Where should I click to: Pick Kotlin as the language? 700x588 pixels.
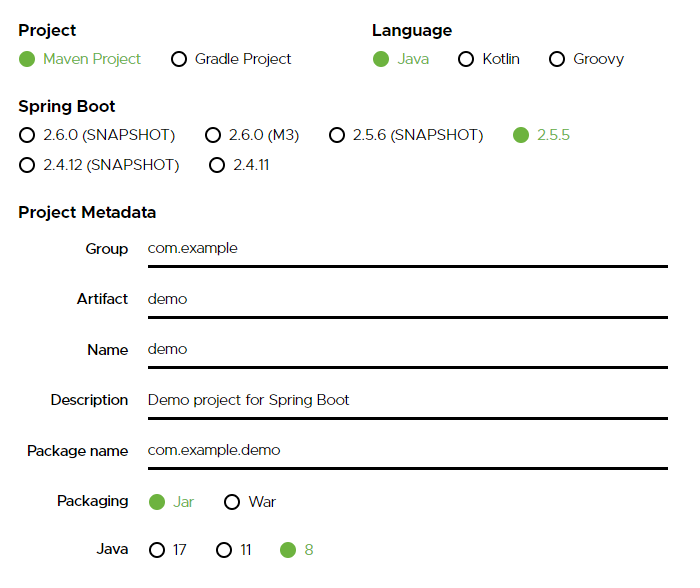[466, 59]
